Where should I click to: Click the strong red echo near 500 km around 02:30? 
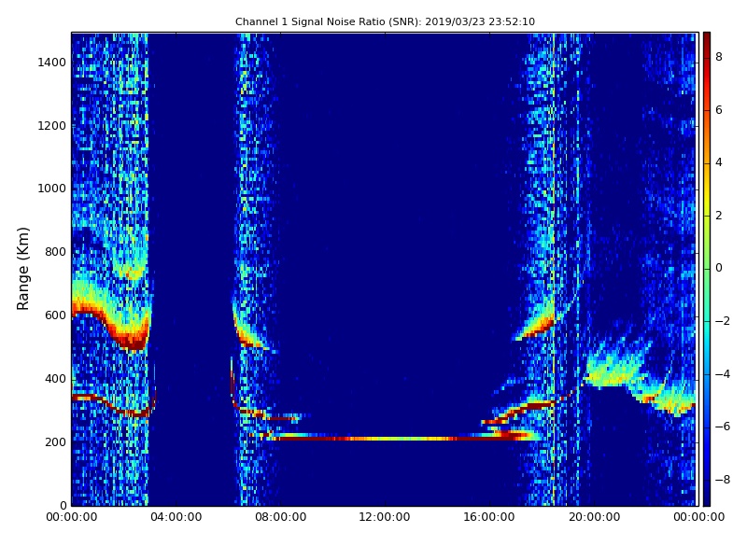pyautogui.click(x=134, y=342)
